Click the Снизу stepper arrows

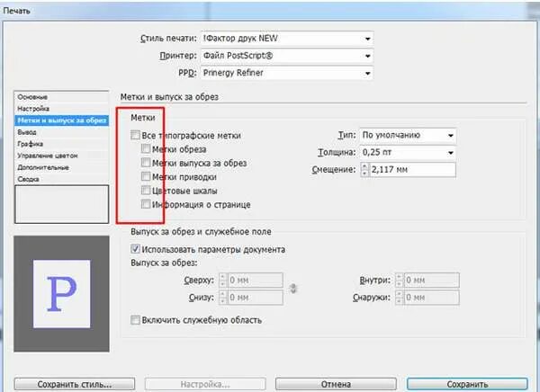click(x=223, y=298)
